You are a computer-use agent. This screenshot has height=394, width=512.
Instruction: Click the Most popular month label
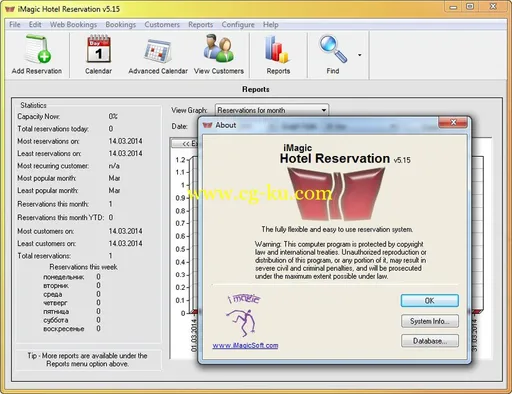pos(47,178)
